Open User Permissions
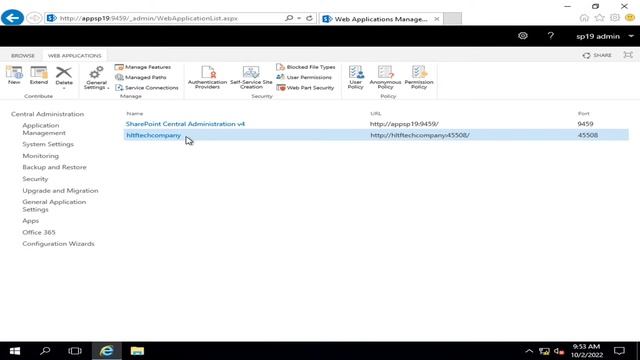The width and height of the screenshot is (640, 360). (x=304, y=77)
